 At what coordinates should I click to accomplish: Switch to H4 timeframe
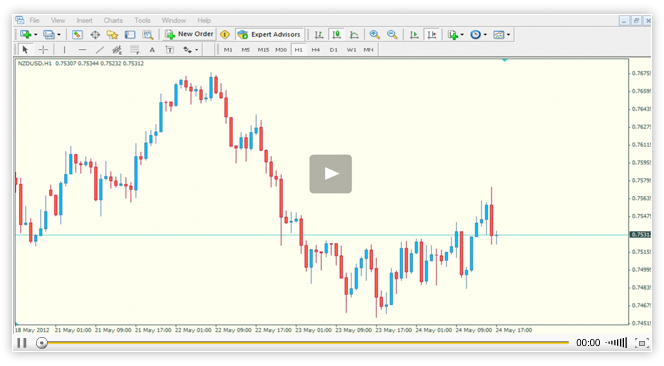pyautogui.click(x=316, y=50)
